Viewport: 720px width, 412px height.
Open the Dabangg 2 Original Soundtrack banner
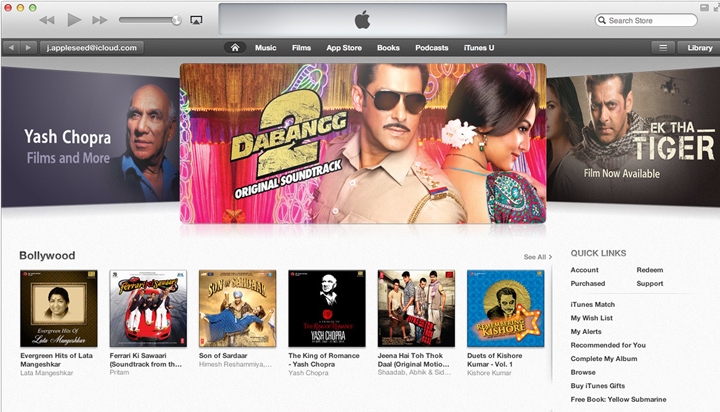click(363, 143)
